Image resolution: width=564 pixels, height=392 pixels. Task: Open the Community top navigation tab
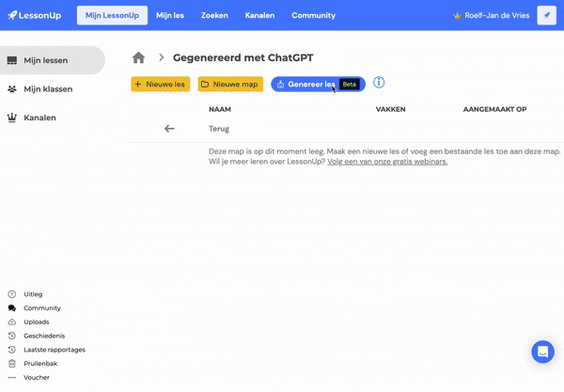click(313, 15)
